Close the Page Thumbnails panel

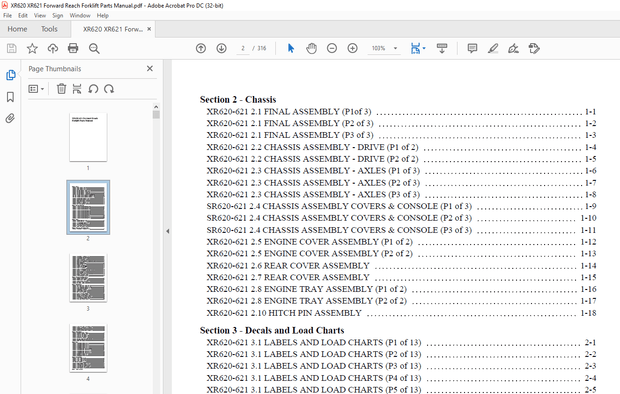click(150, 68)
